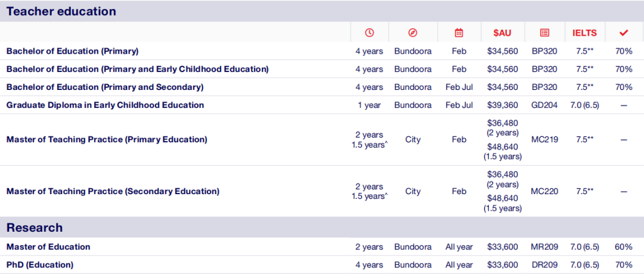
Task: Select the Teacher education section heading
Action: tap(61, 11)
